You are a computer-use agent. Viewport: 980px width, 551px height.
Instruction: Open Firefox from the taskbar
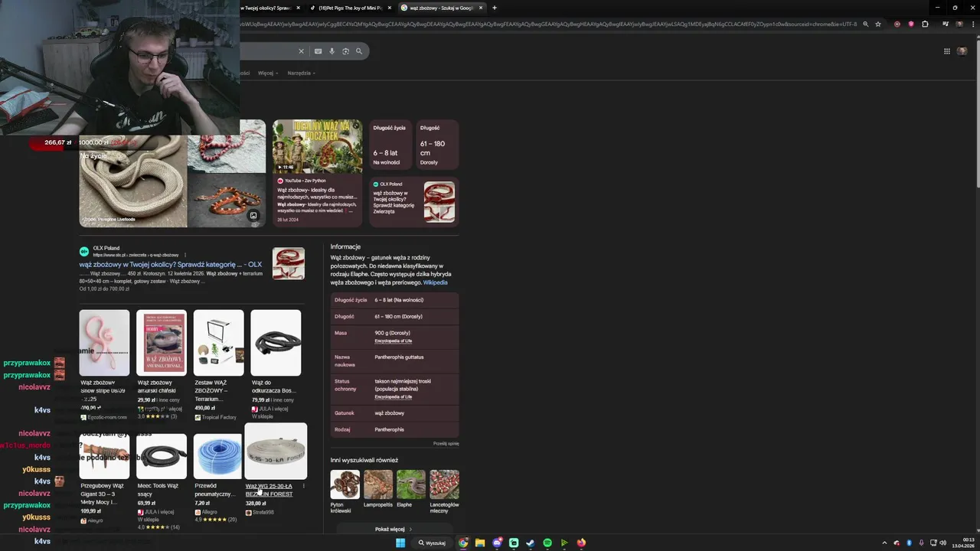[x=581, y=543]
